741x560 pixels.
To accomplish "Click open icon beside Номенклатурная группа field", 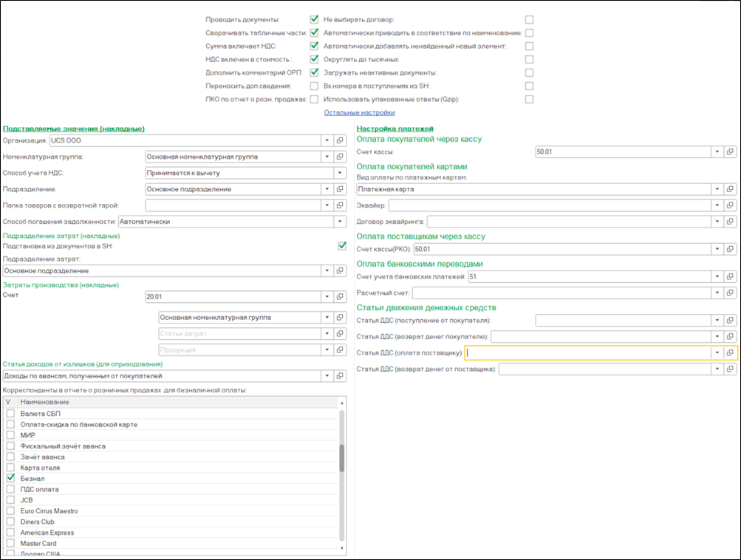I will tap(340, 157).
